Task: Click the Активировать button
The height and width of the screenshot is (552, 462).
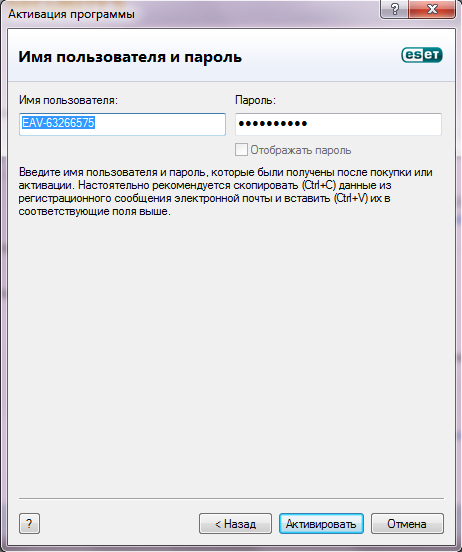Action: (x=321, y=523)
